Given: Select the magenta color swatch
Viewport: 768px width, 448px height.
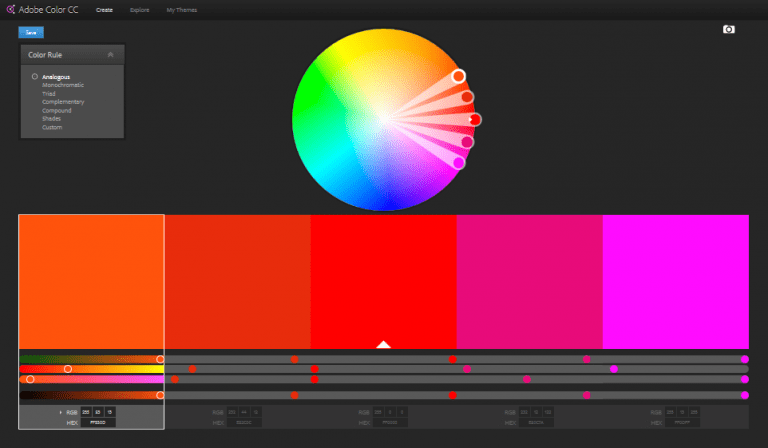Looking at the screenshot, I should click(x=675, y=282).
